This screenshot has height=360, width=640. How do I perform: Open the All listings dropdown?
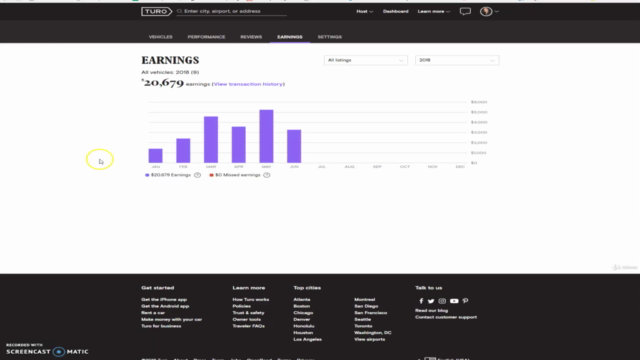pos(366,60)
